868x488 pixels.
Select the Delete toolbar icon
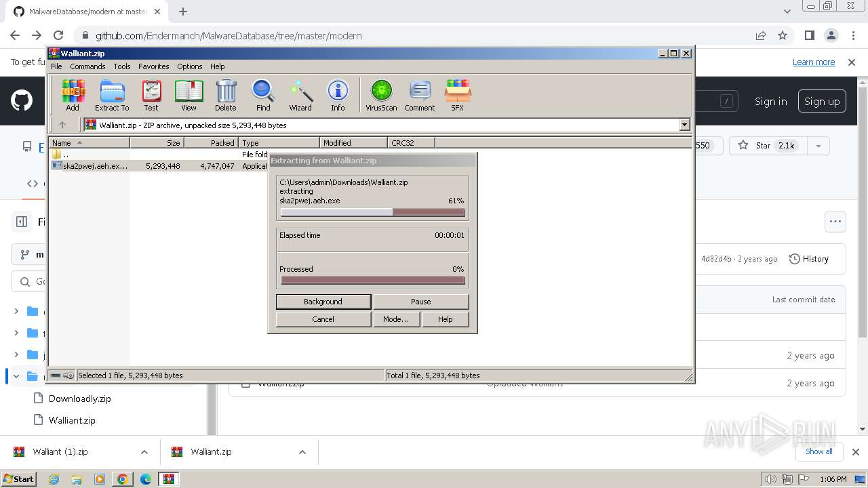coord(226,95)
